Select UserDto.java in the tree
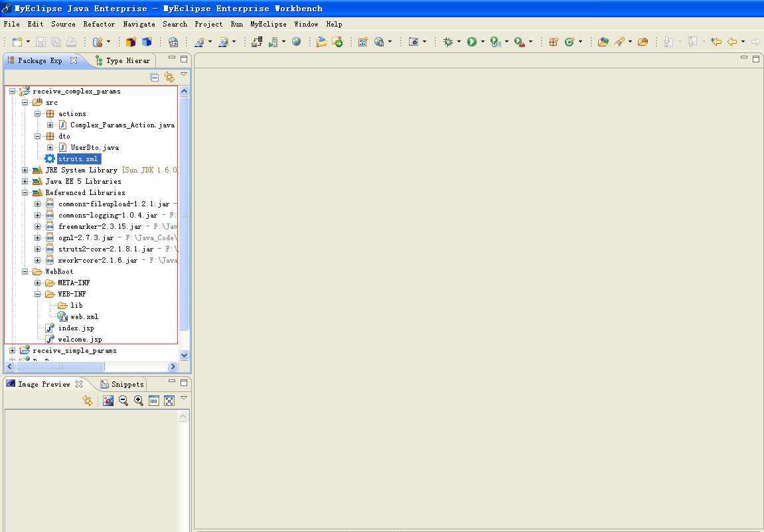764x532 pixels. (94, 147)
